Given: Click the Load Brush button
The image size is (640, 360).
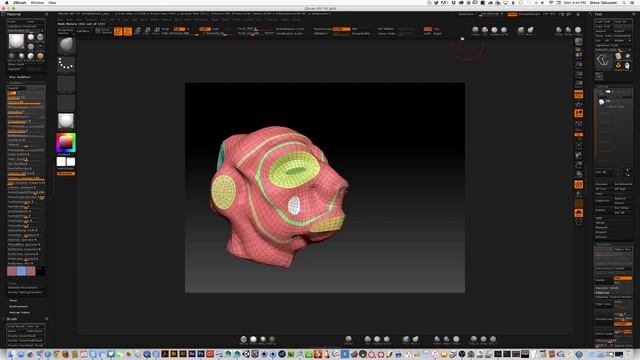Looking at the screenshot, I should (x=16, y=327).
